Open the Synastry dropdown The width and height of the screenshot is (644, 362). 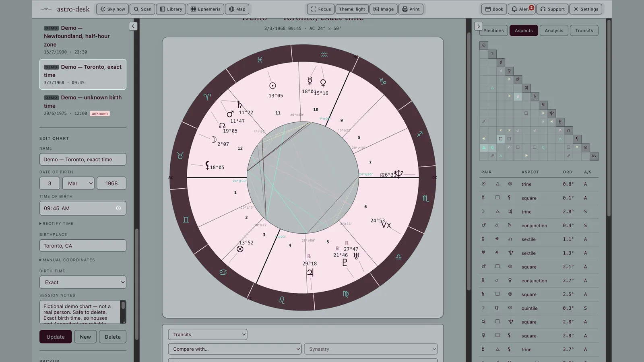tap(371, 349)
